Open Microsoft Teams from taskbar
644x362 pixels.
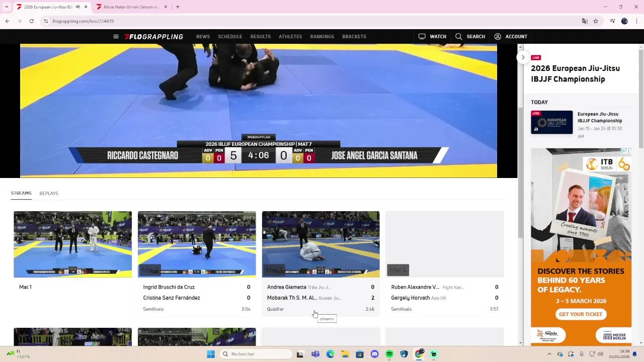point(315,354)
